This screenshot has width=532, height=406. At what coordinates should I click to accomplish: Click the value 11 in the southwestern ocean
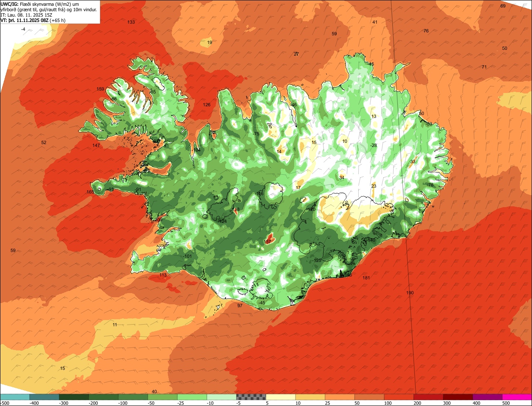pyautogui.click(x=115, y=325)
